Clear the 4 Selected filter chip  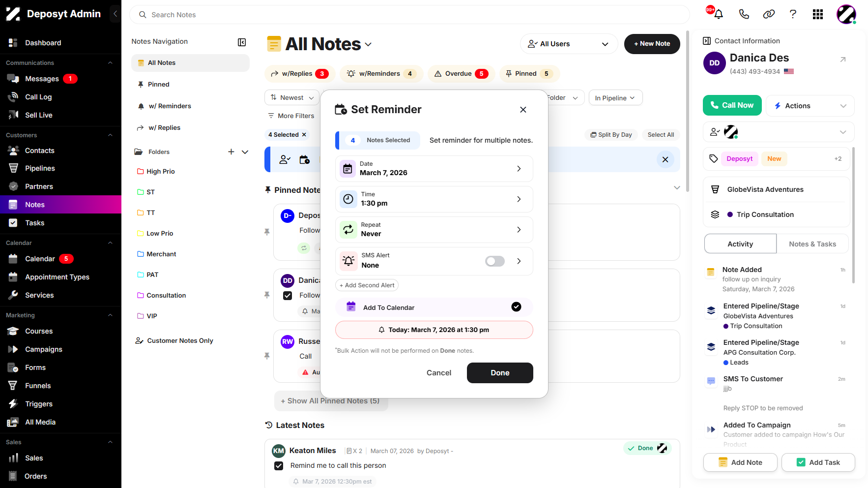click(x=304, y=135)
